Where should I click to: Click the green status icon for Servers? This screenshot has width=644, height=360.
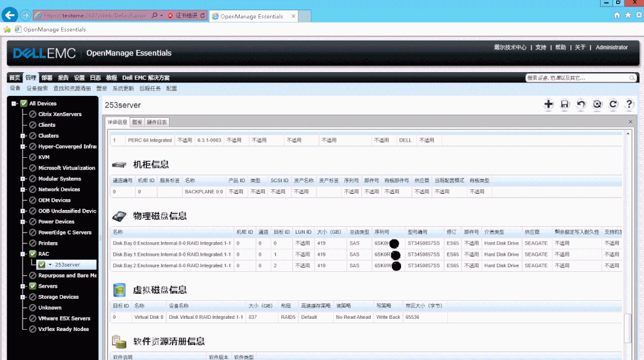click(x=33, y=286)
